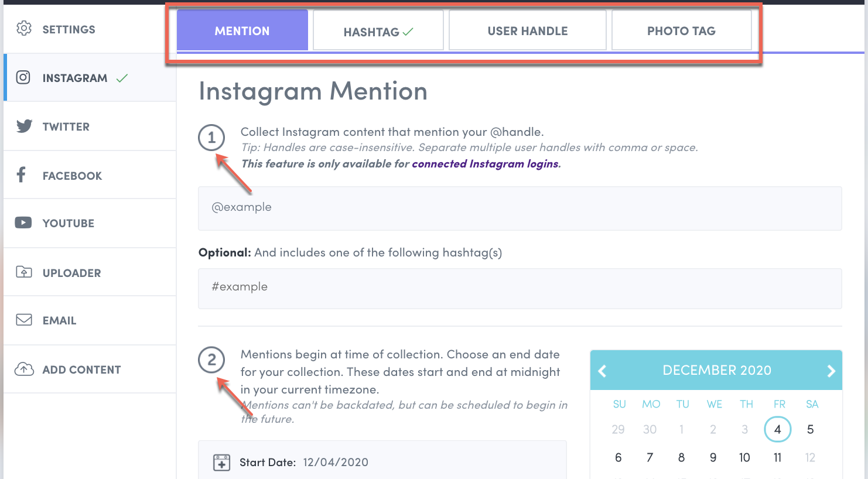Go to previous month in calendar
Screen dimensions: 868x479
tap(602, 371)
